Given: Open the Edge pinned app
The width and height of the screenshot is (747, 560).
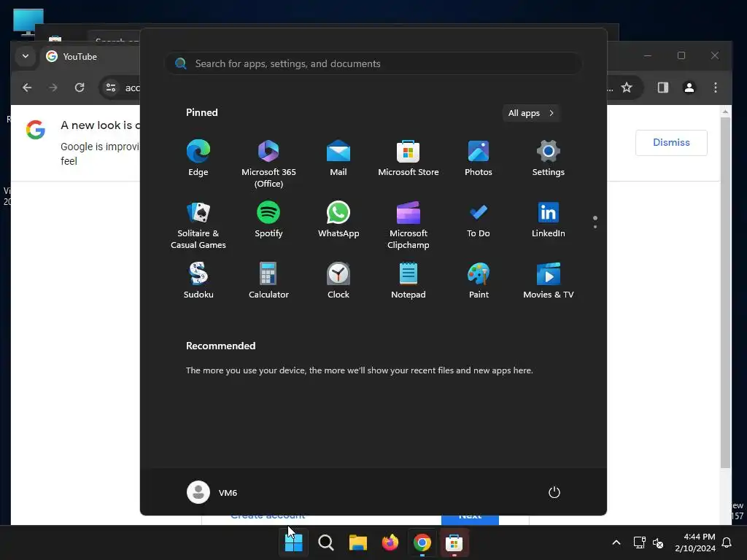Looking at the screenshot, I should (198, 158).
